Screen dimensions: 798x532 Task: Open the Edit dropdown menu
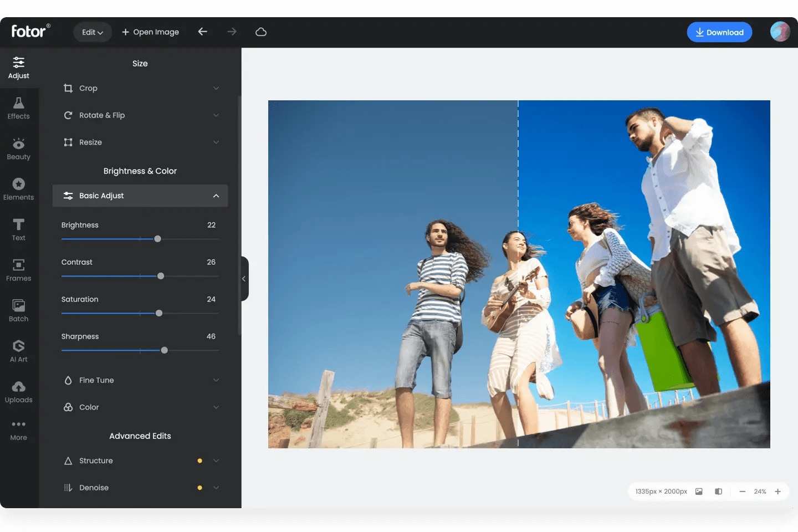(92, 32)
